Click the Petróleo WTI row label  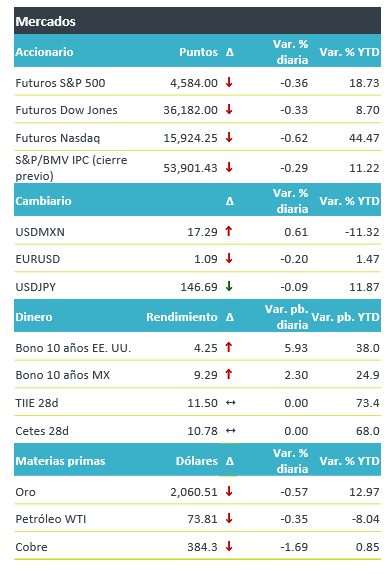[51, 519]
